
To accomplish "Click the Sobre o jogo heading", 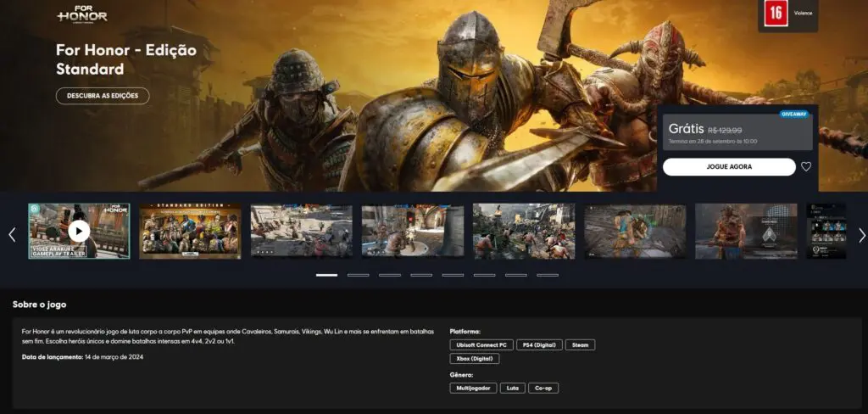I will [x=39, y=305].
